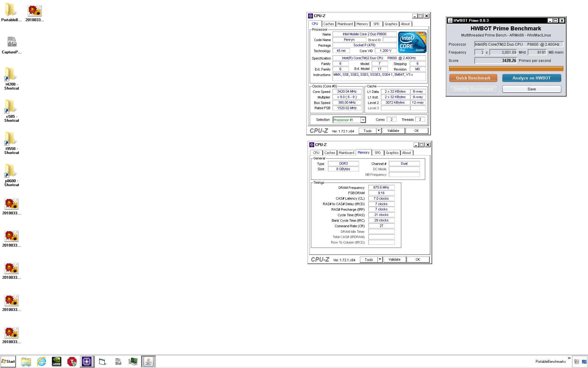Open the NVIDIA icon in taskbar
This screenshot has height=368, width=588.
tap(57, 362)
